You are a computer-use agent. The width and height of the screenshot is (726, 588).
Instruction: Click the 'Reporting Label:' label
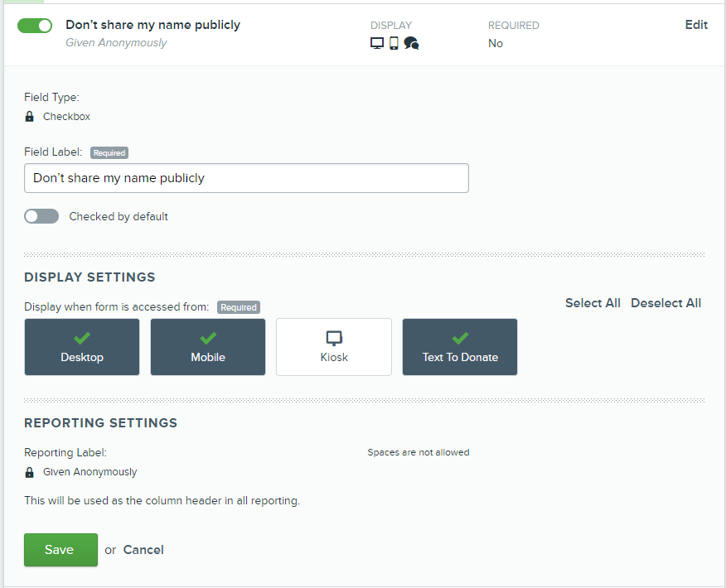pos(65,452)
